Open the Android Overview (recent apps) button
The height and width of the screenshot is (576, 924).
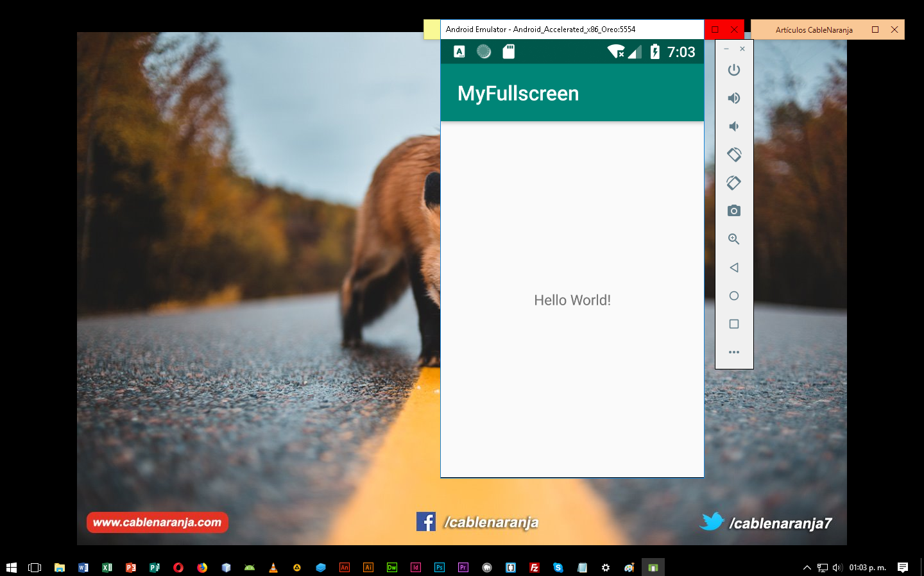coord(734,324)
